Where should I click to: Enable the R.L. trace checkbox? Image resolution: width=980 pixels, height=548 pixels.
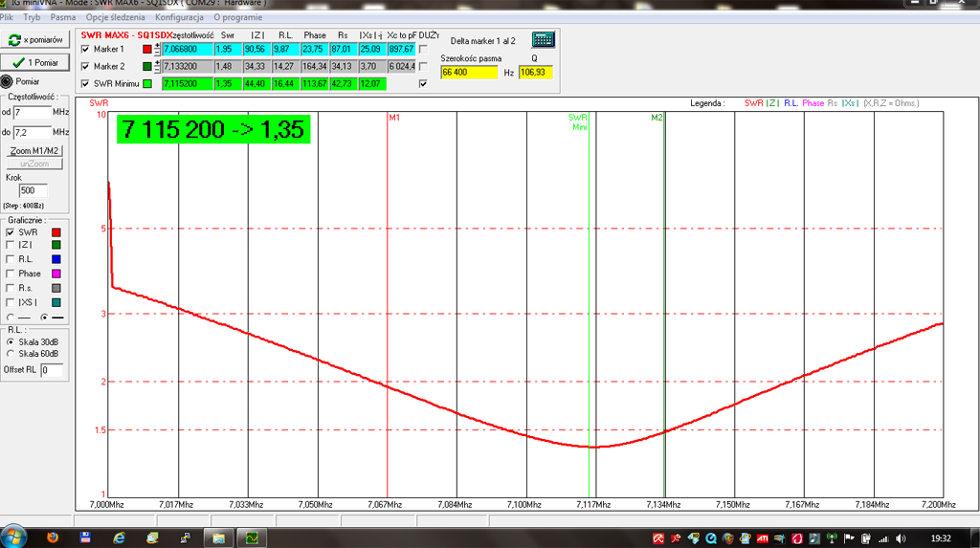tap(10, 259)
